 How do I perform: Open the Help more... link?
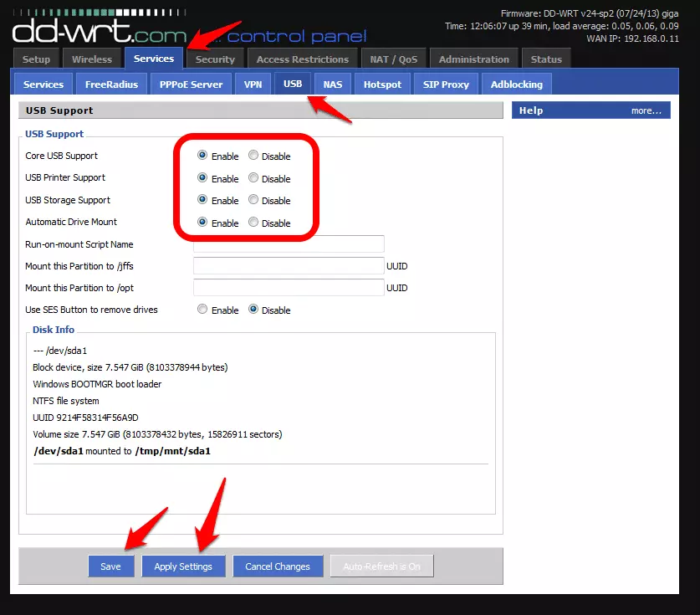(x=646, y=110)
